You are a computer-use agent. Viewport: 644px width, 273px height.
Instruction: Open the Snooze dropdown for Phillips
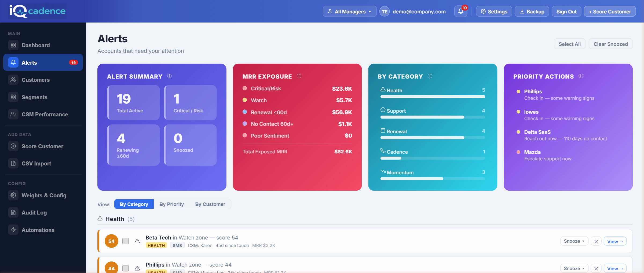pos(574,268)
